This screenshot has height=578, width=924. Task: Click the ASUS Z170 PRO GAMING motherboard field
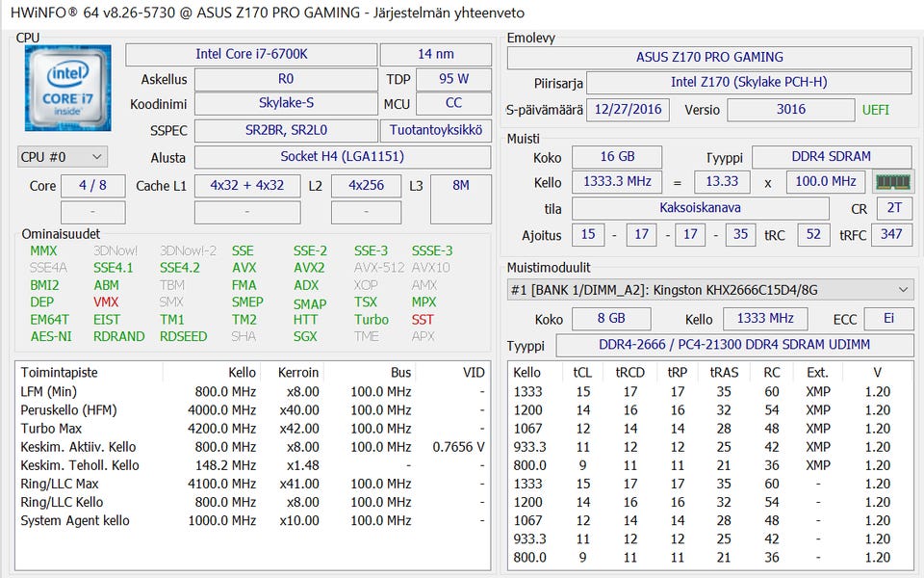pyautogui.click(x=709, y=57)
